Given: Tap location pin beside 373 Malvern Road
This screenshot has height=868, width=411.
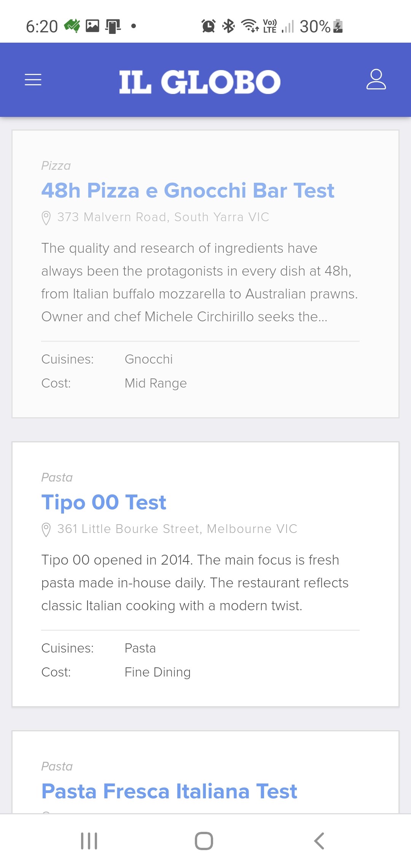Looking at the screenshot, I should [46, 218].
